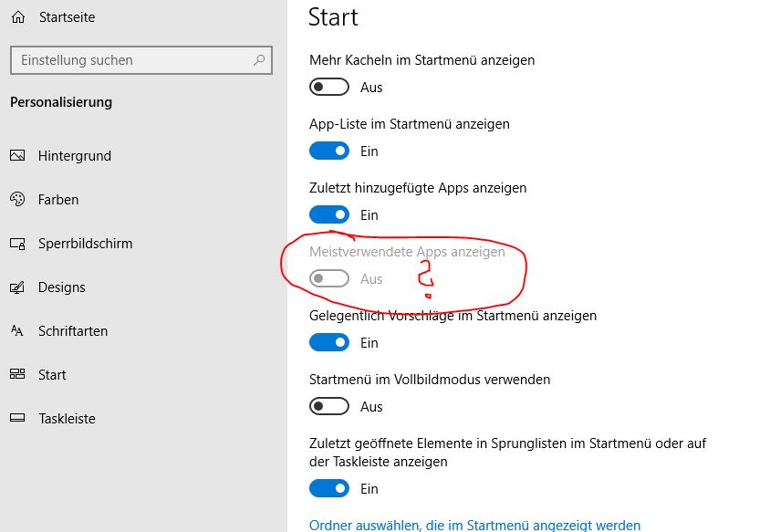The width and height of the screenshot is (770, 532).
Task: Click label 'Meistverwendete Apps anzeigen'
Action: 407,252
